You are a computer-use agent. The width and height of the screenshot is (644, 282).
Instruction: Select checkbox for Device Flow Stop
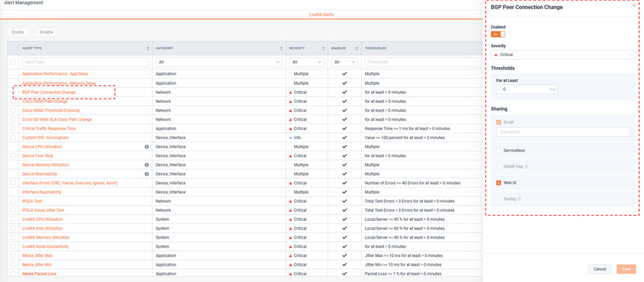pyautogui.click(x=13, y=156)
